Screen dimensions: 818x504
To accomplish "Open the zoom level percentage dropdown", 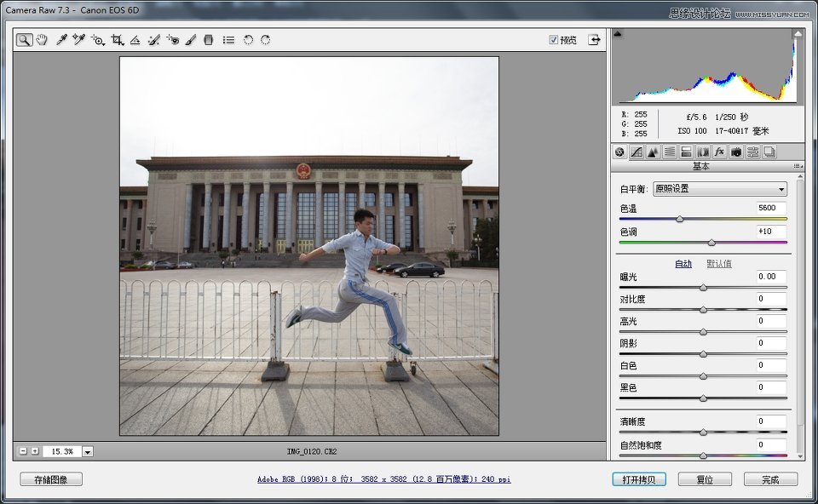I will click(x=88, y=451).
